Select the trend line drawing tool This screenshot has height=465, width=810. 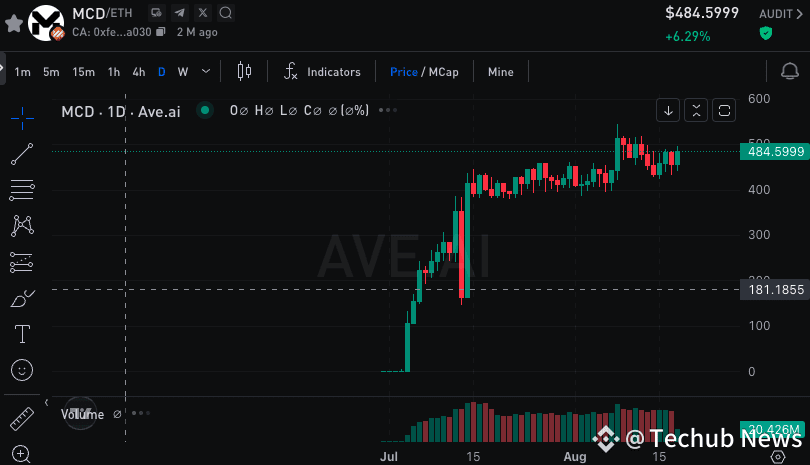pos(22,154)
